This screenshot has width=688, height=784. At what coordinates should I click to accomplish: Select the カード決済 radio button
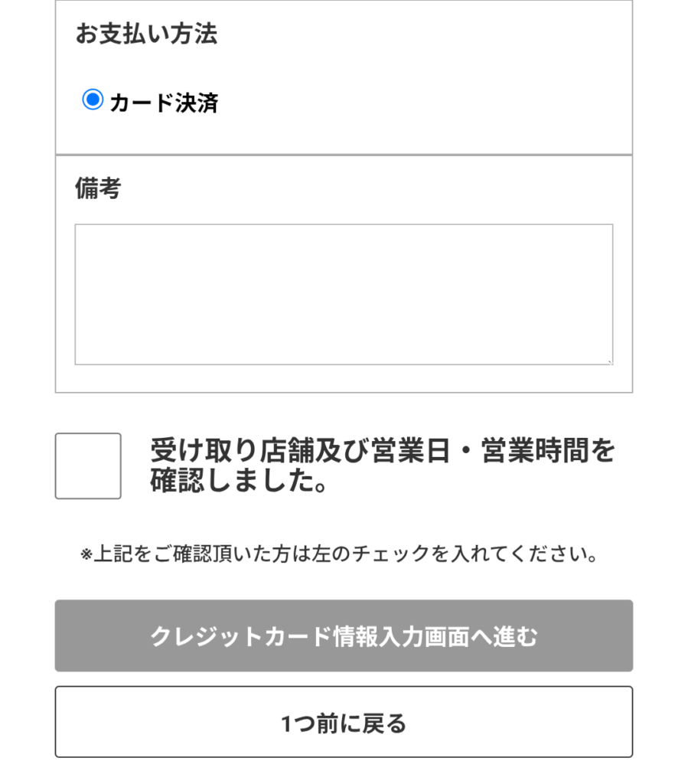(93, 100)
